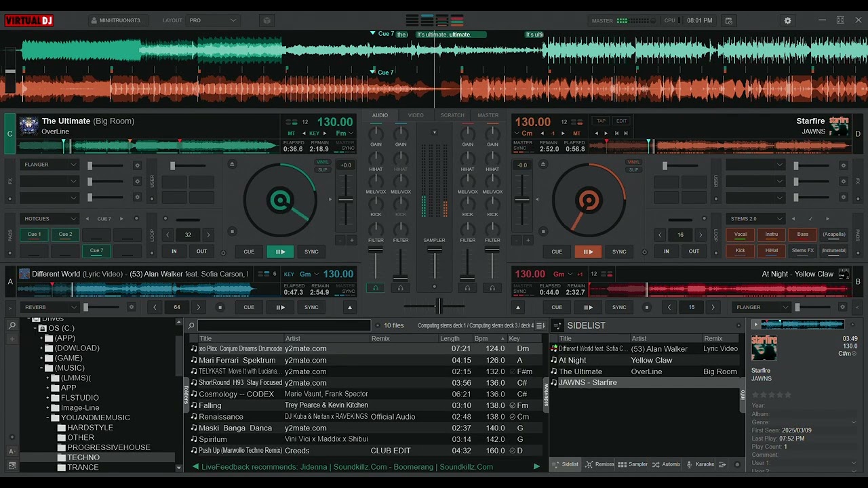Image resolution: width=868 pixels, height=488 pixels.
Task: Open the recording icon in the top bar
Action: [729, 20]
